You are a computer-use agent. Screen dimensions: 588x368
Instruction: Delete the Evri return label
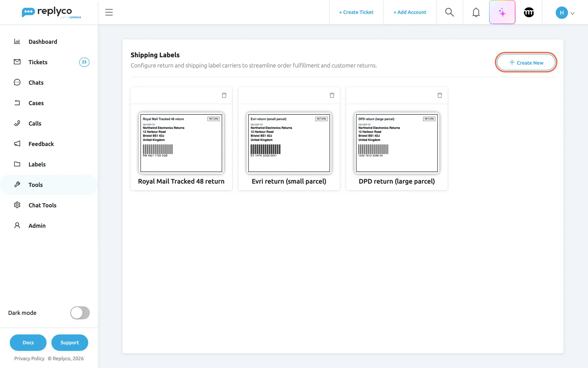click(332, 95)
